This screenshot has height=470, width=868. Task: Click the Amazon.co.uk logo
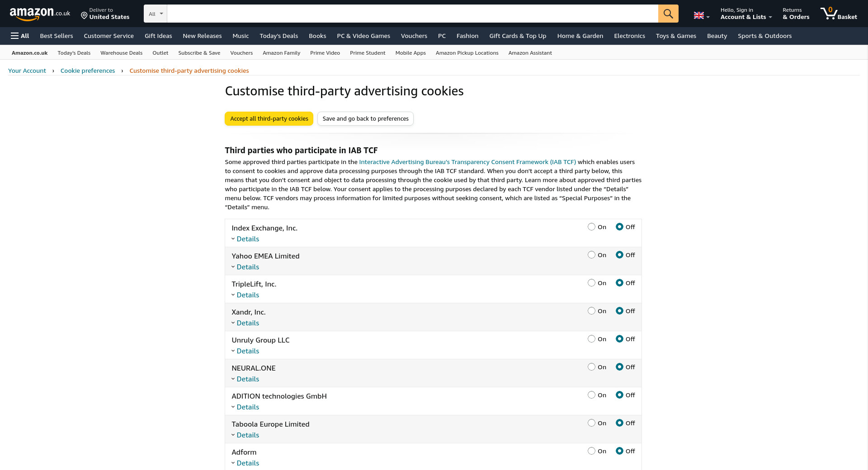click(40, 14)
